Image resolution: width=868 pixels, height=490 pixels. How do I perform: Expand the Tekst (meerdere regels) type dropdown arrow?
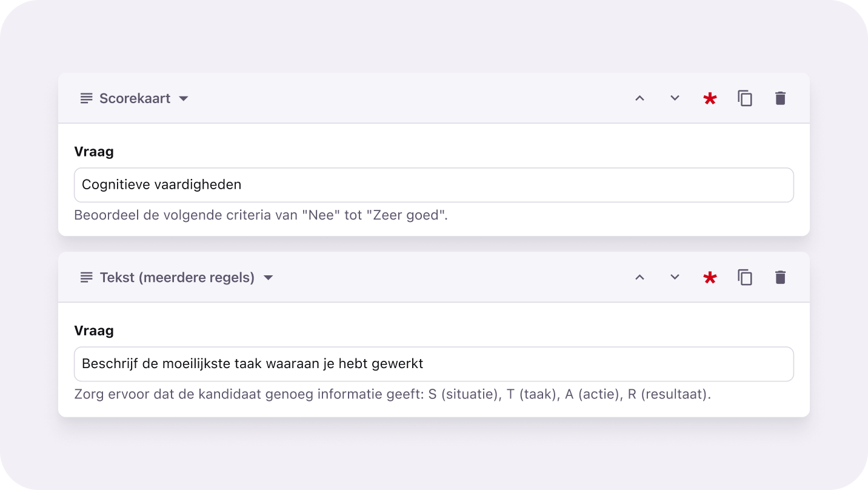[x=269, y=278]
